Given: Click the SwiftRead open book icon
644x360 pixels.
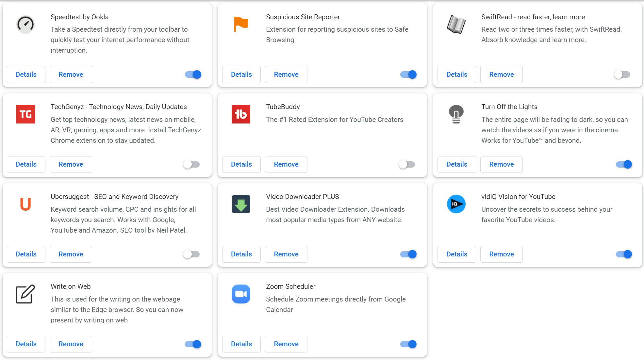Looking at the screenshot, I should click(x=456, y=24).
